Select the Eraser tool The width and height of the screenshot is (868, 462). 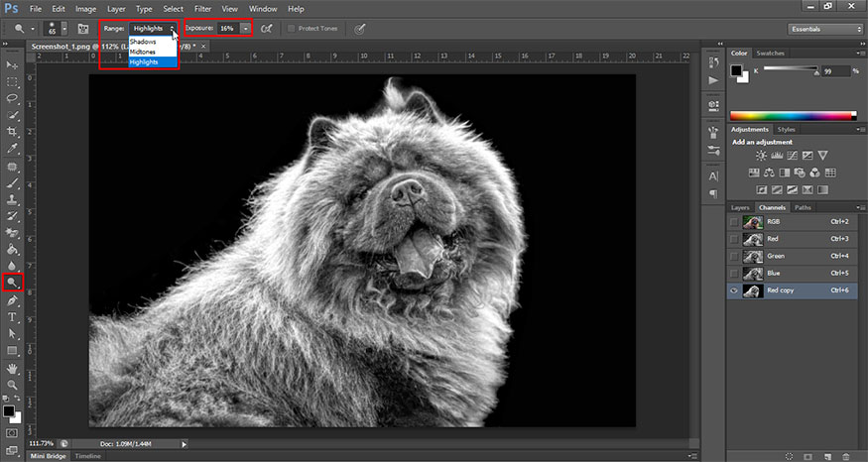click(12, 233)
